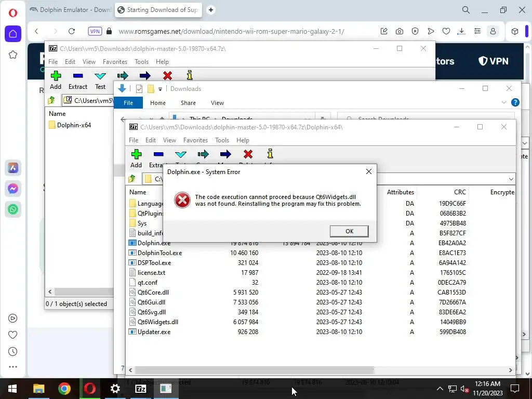Click up-folder icon in the back 7-Zip window
532x399 pixels.
[51, 100]
